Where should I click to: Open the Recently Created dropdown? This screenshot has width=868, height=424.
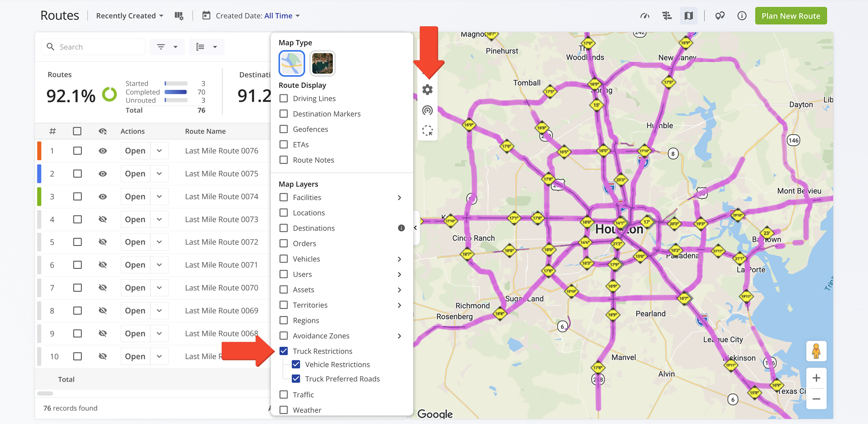[x=130, y=16]
